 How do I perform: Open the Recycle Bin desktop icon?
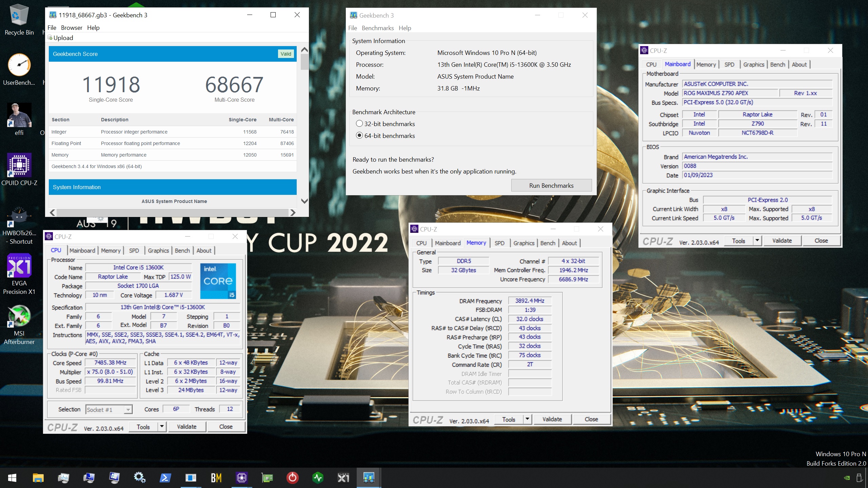[19, 20]
